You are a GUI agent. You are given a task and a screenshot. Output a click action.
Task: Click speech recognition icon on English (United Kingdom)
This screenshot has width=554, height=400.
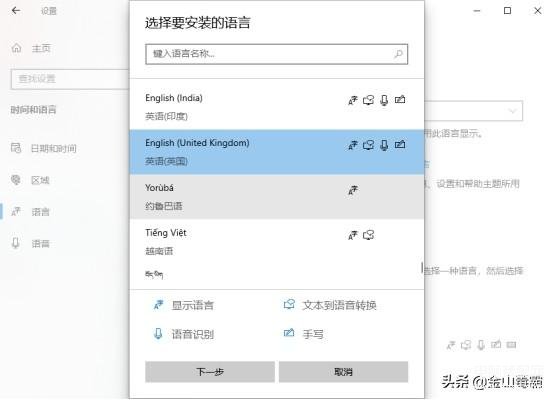(384, 145)
